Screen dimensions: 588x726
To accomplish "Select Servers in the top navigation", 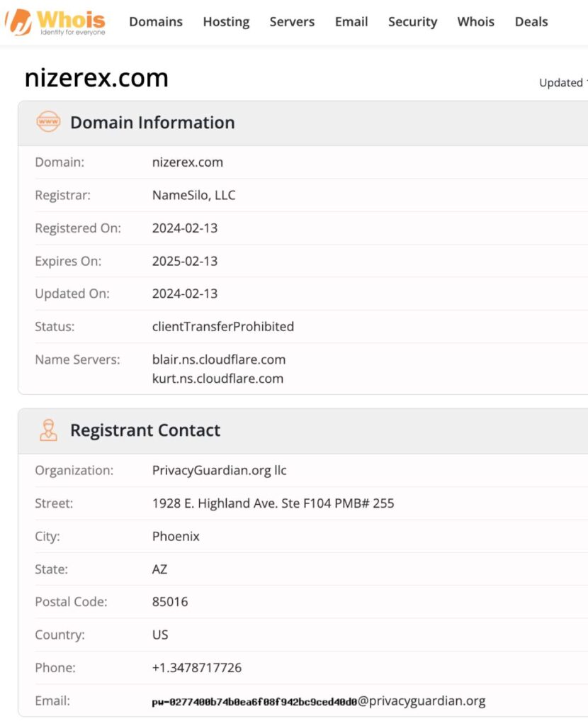I will pyautogui.click(x=291, y=22).
